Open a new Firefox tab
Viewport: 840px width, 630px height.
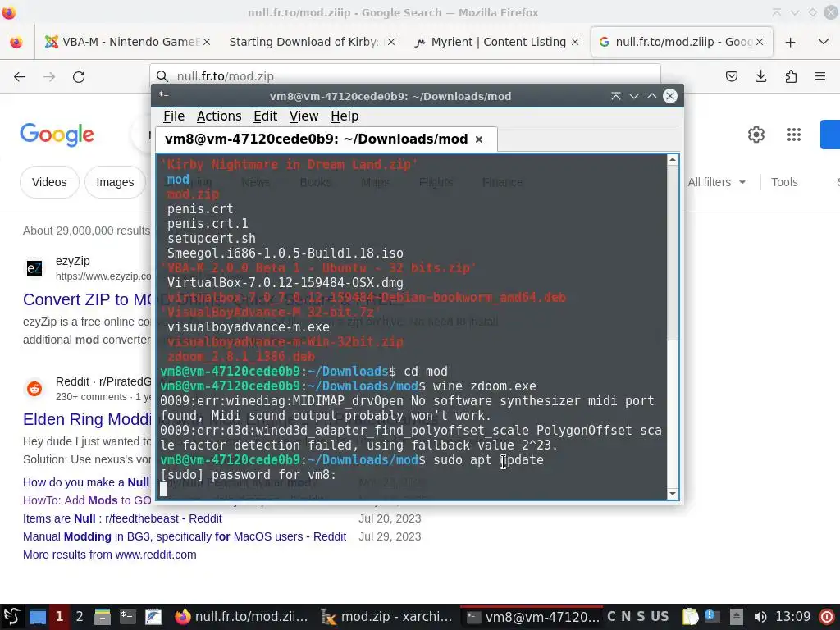pos(790,42)
